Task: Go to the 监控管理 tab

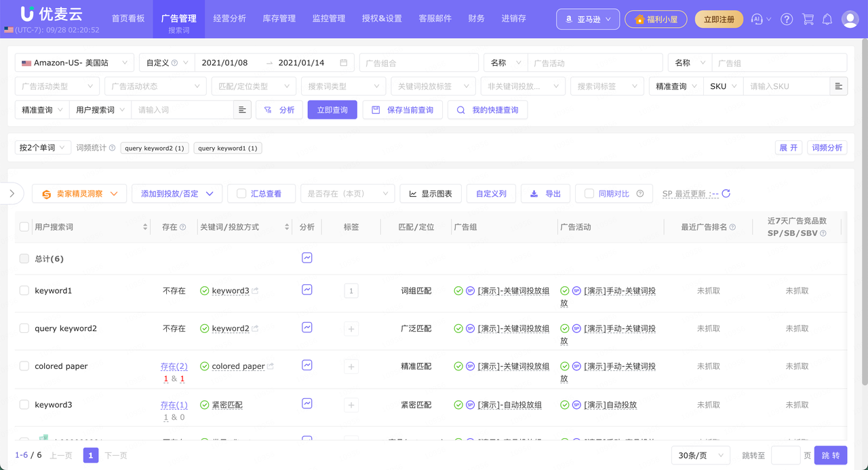Action: (329, 18)
